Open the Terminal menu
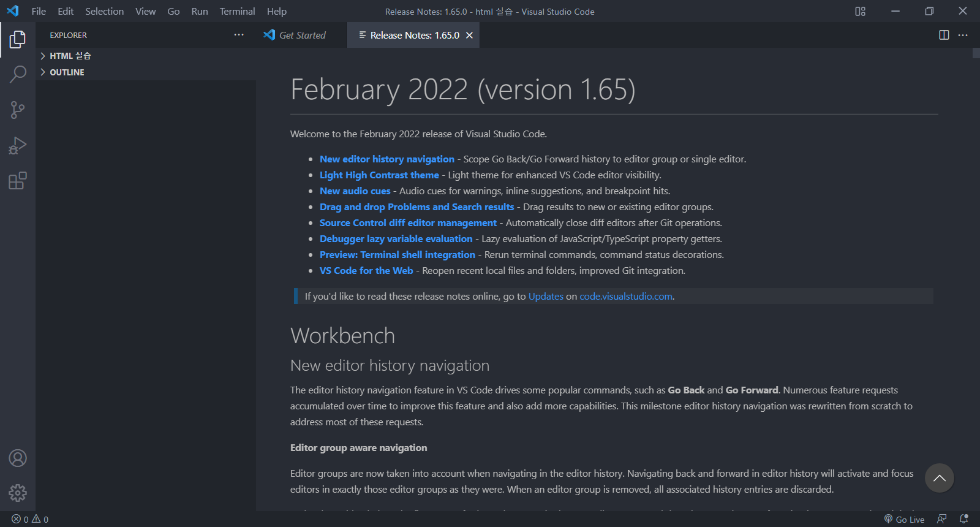 (237, 11)
